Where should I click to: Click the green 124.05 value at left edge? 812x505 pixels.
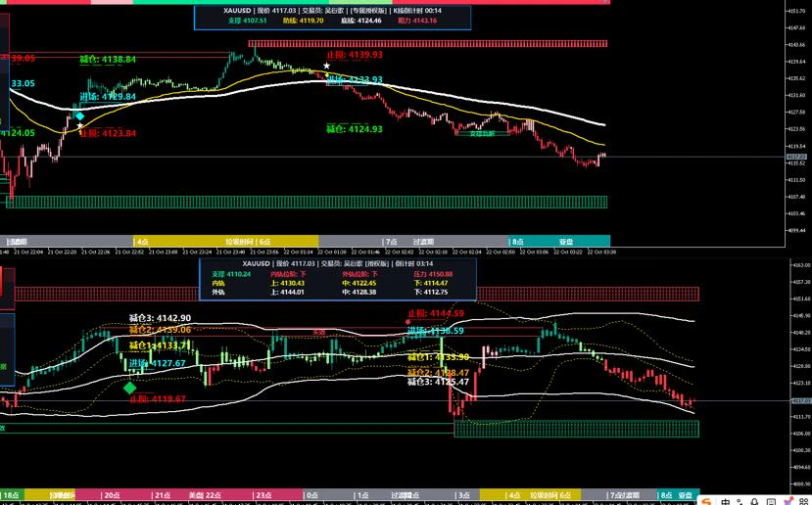19,133
